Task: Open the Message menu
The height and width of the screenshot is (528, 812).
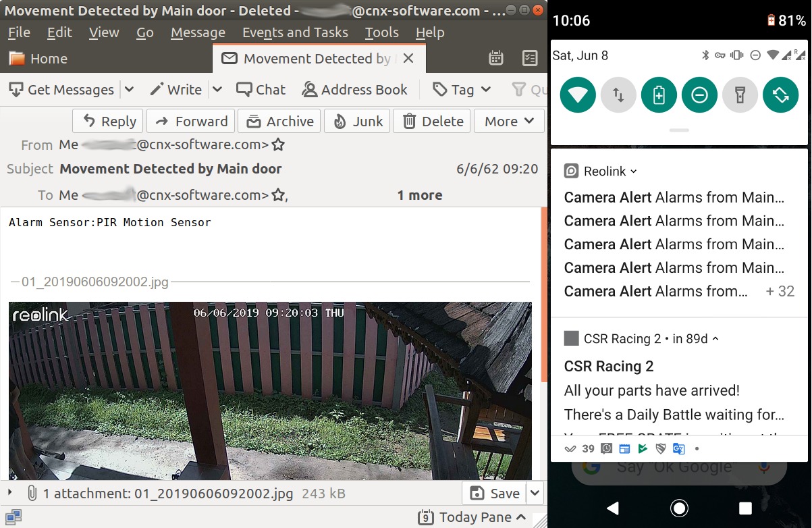Action: point(198,32)
